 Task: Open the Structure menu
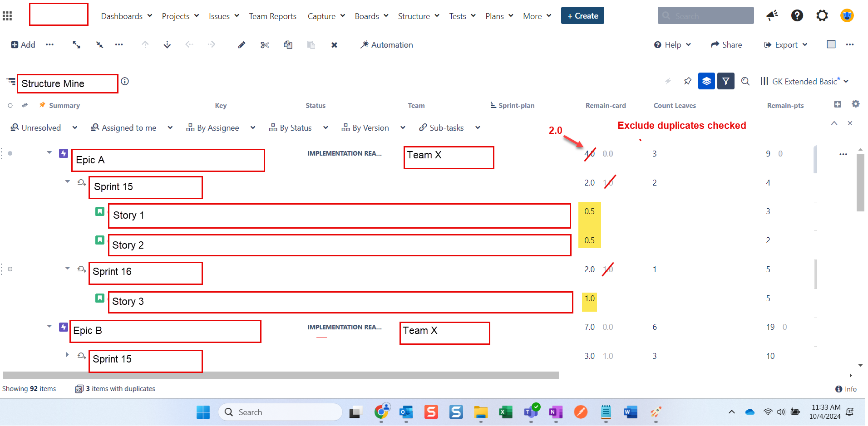[x=419, y=16]
